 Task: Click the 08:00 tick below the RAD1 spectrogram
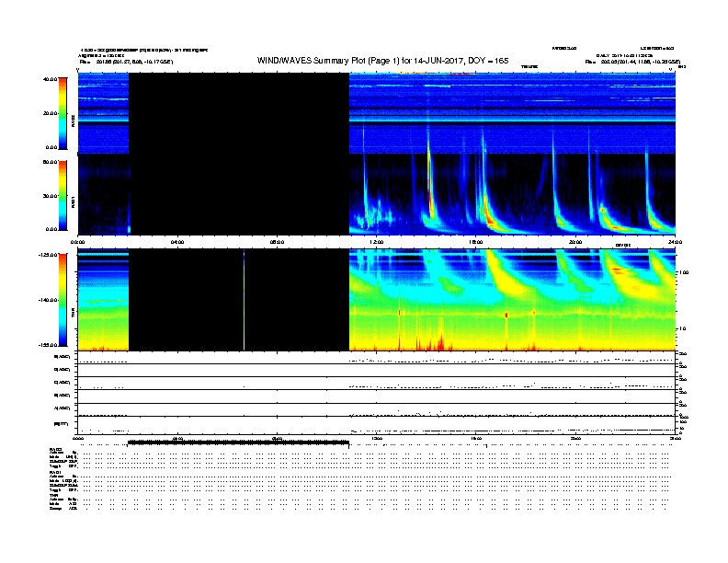coord(278,242)
